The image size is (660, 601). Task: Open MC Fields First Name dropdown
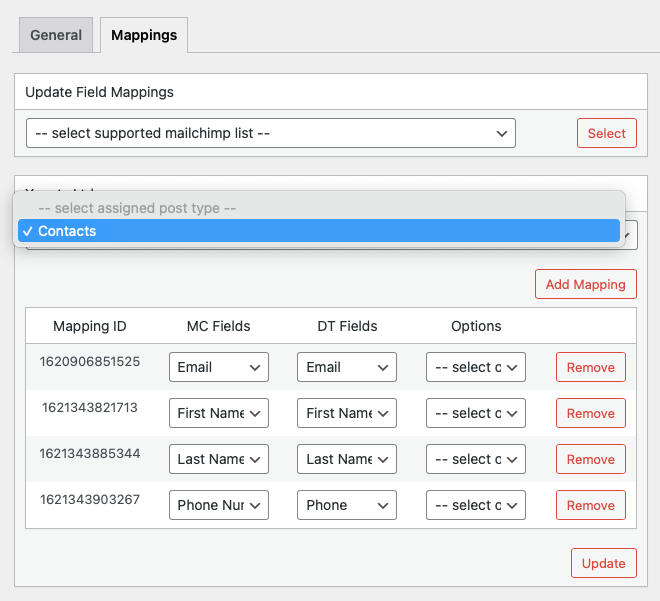(219, 413)
